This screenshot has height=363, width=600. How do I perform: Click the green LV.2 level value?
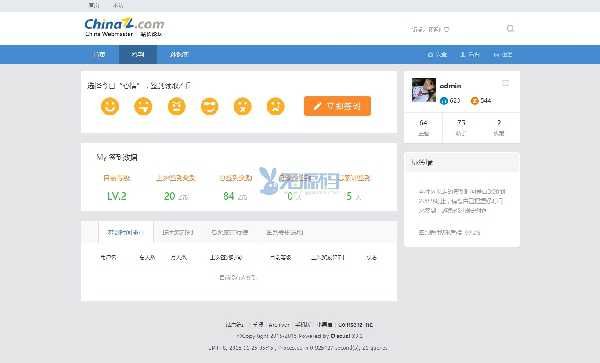click(117, 196)
